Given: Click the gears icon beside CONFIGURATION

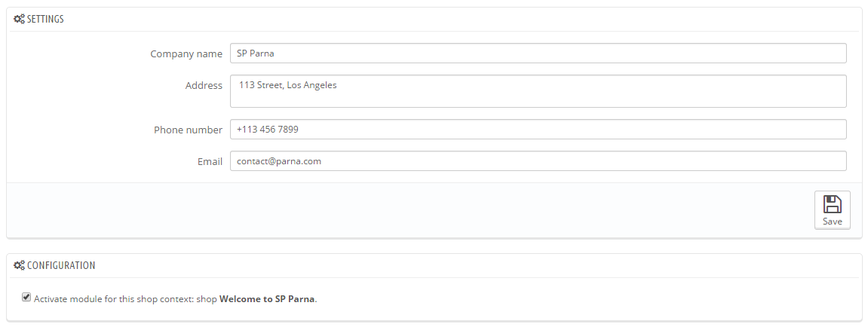Looking at the screenshot, I should point(20,265).
